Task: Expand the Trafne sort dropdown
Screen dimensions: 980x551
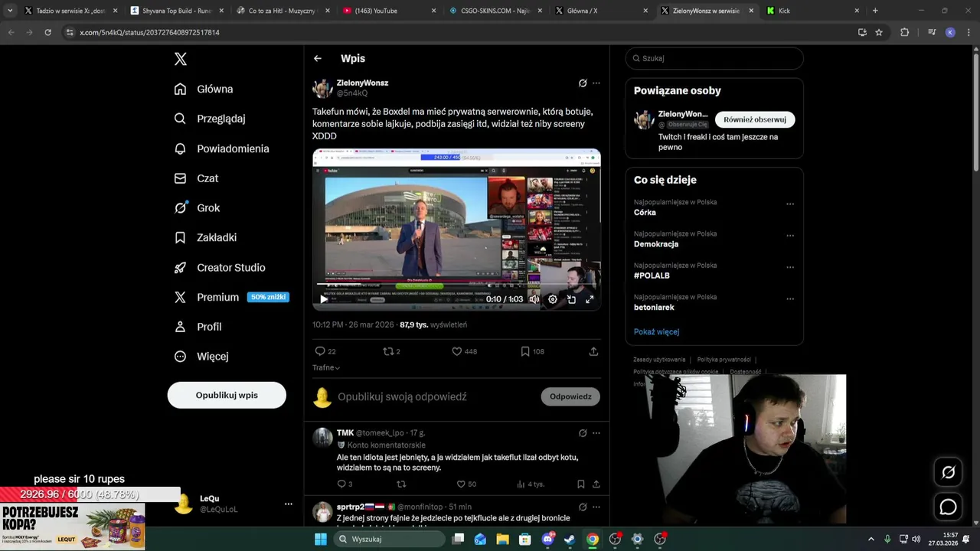Action: tap(326, 367)
